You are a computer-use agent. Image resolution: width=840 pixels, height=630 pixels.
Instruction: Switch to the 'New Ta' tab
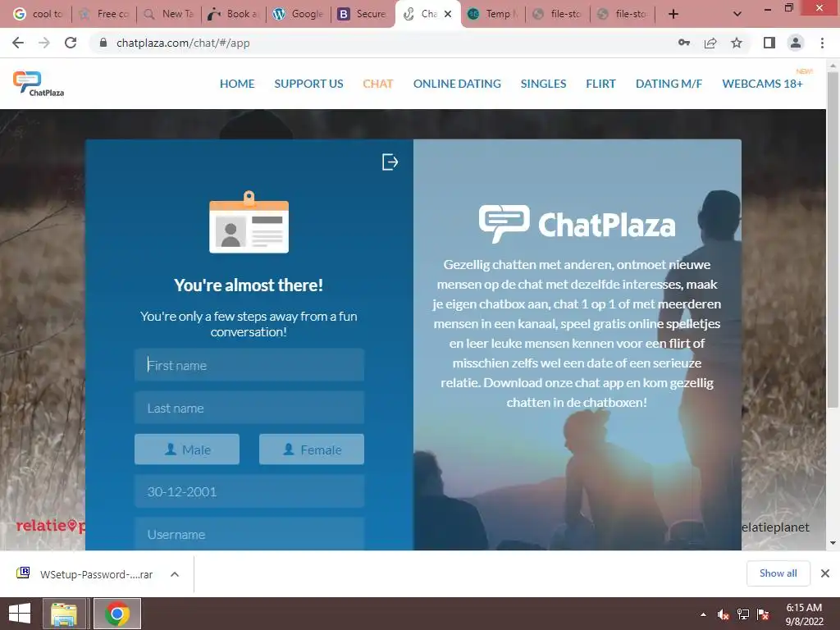click(x=169, y=14)
